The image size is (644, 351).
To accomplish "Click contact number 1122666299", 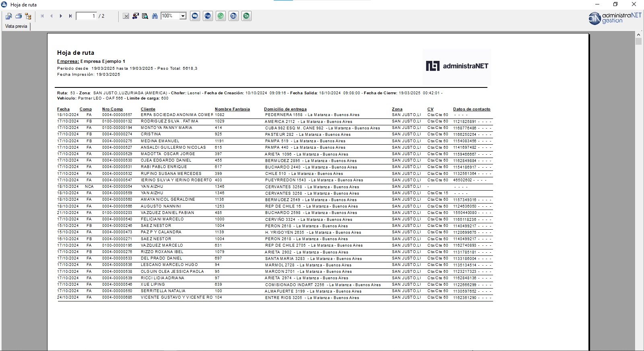I will (464, 285).
